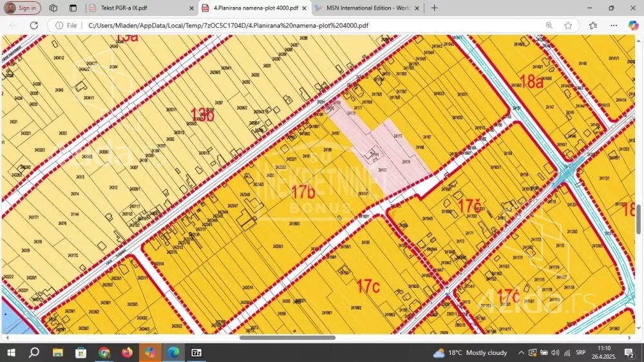Open the Favorites list icon
Image resolution: width=644 pixels, height=362 pixels.
(593, 25)
